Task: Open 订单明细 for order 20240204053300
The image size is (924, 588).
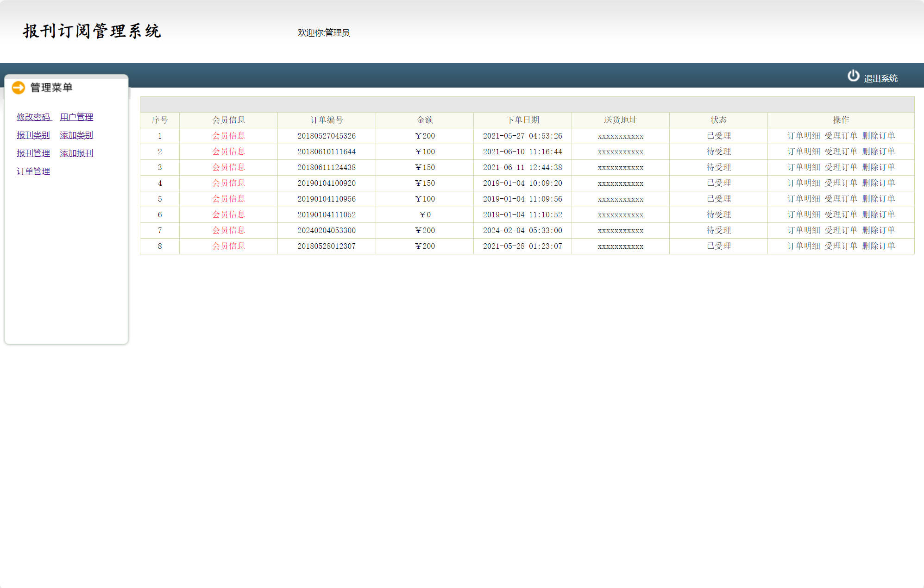Action: pos(804,230)
